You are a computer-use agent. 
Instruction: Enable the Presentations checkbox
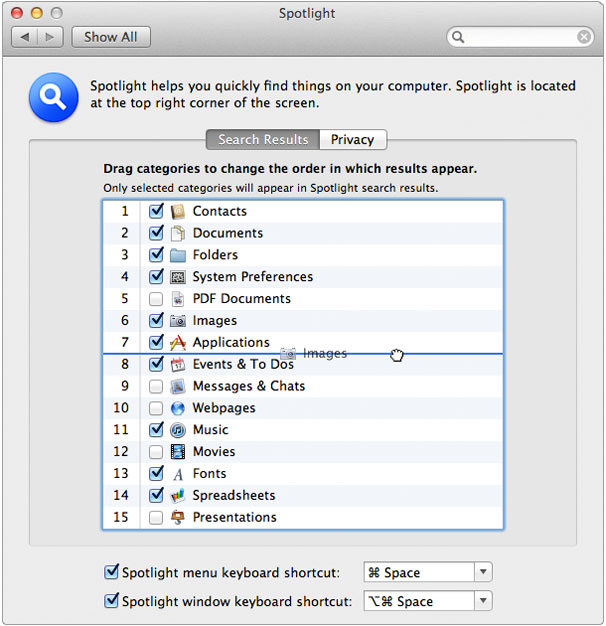coord(156,518)
